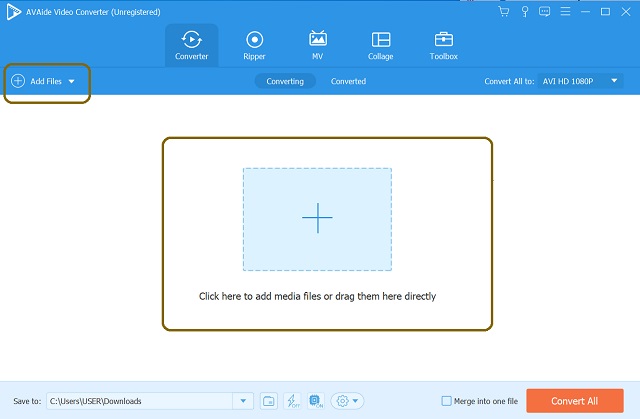This screenshot has width=640, height=419.
Task: Click the register key icon
Action: pos(525,12)
